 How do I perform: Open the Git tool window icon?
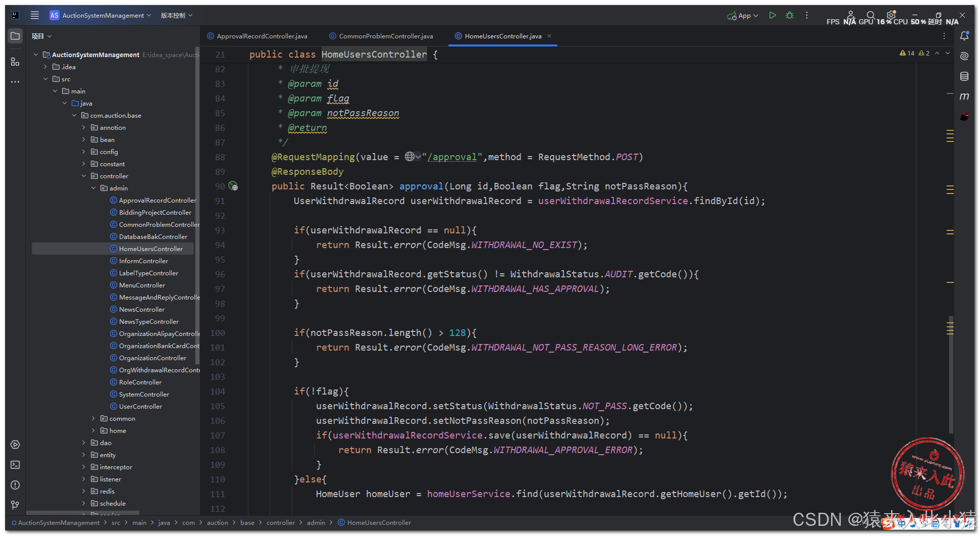point(15,505)
